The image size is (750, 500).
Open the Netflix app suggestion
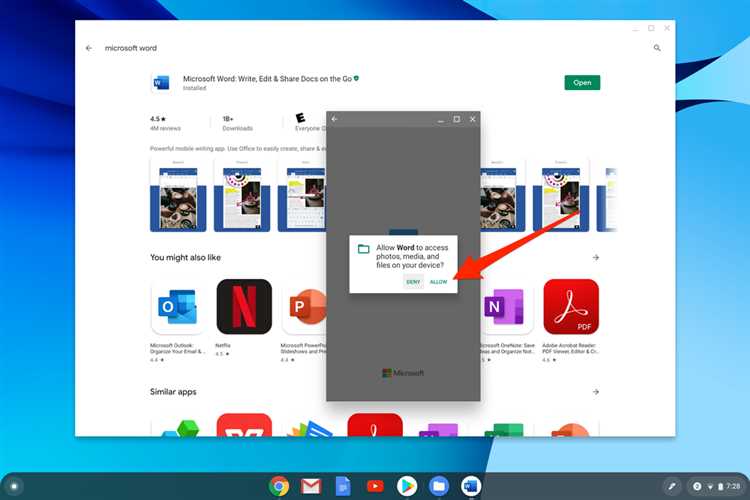(x=244, y=306)
